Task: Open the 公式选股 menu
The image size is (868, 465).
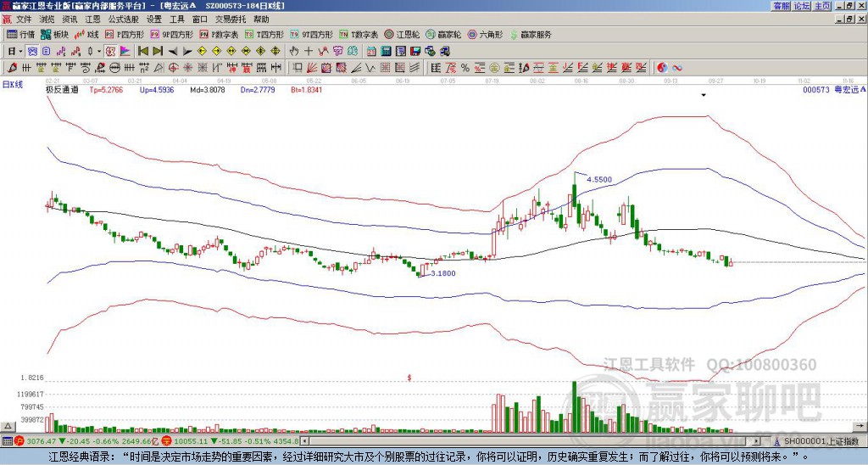Action: (124, 20)
